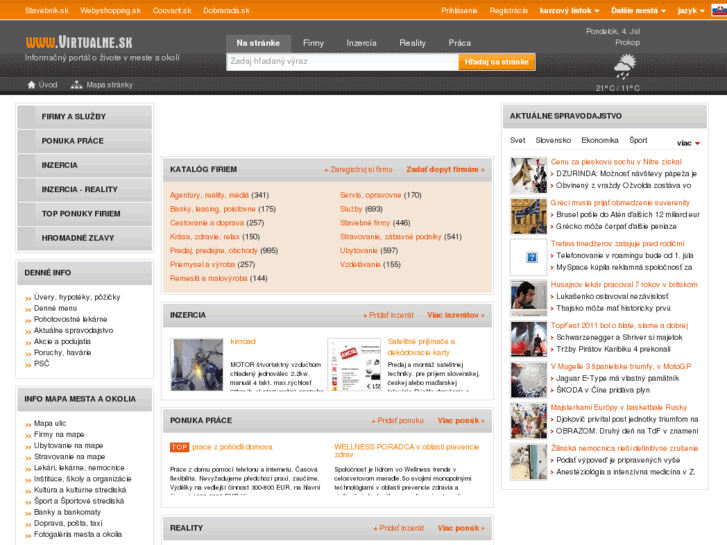Open the Remeslá a malovýroba category
Image resolution: width=727 pixels, height=545 pixels.
click(x=208, y=279)
